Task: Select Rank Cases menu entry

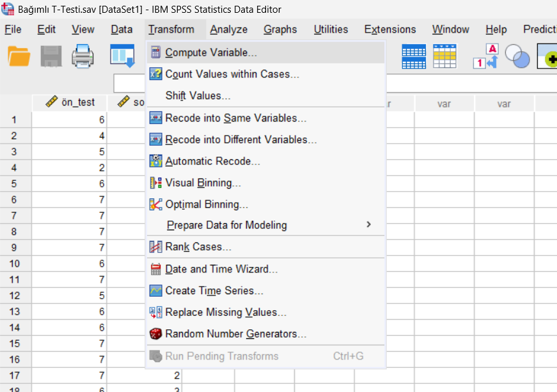Action: (x=198, y=247)
